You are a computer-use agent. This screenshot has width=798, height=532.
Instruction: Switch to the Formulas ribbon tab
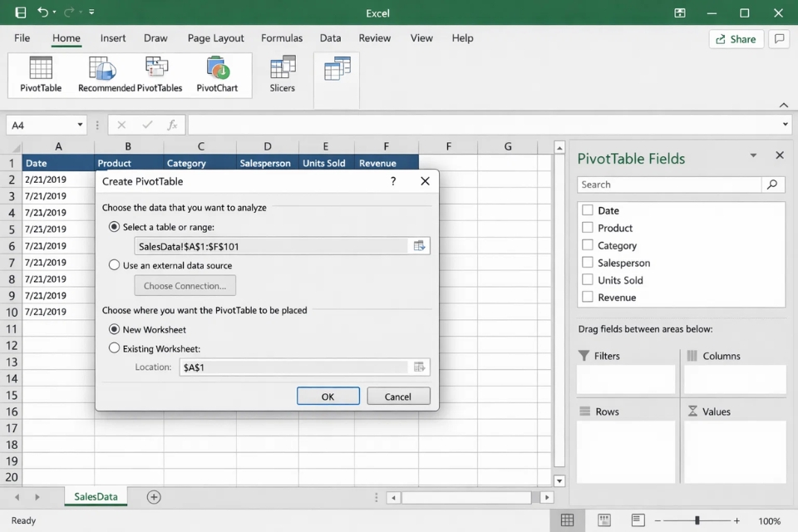click(x=282, y=37)
